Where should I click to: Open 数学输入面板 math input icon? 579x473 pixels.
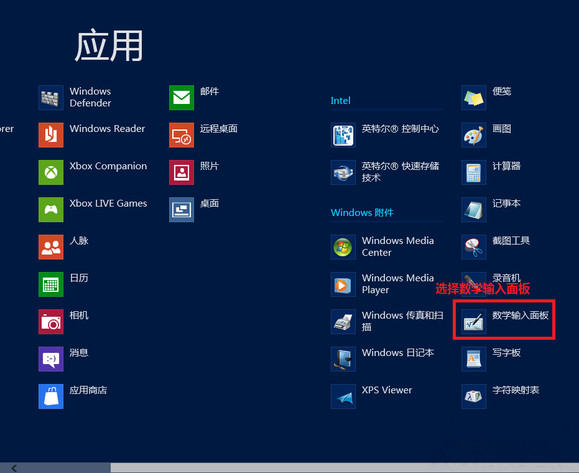point(473,322)
